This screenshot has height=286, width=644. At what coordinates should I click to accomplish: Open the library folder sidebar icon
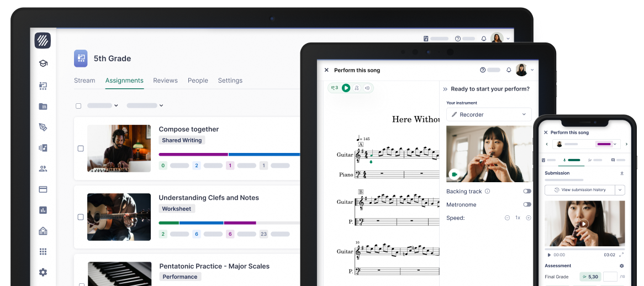tap(43, 106)
